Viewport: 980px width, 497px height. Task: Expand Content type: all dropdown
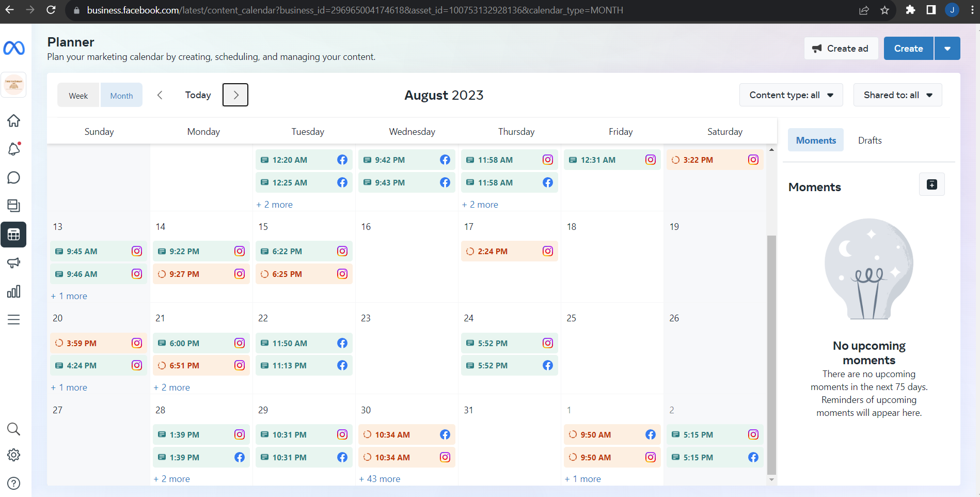pyautogui.click(x=791, y=95)
